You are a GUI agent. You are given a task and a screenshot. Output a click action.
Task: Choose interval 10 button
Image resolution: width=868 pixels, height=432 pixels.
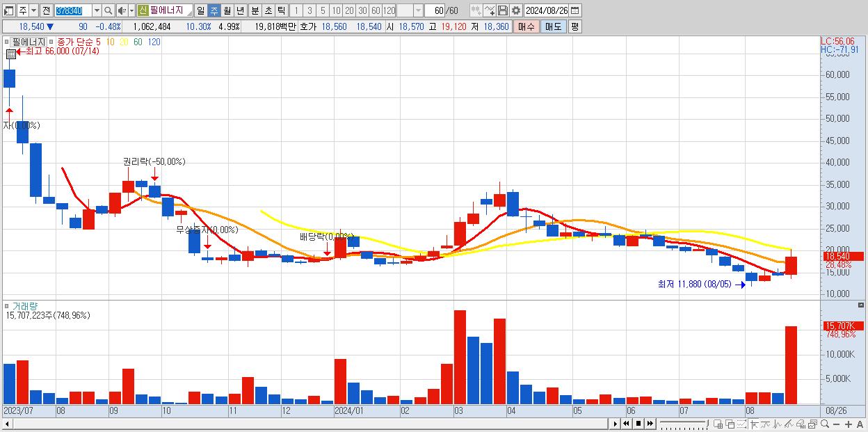coord(335,10)
